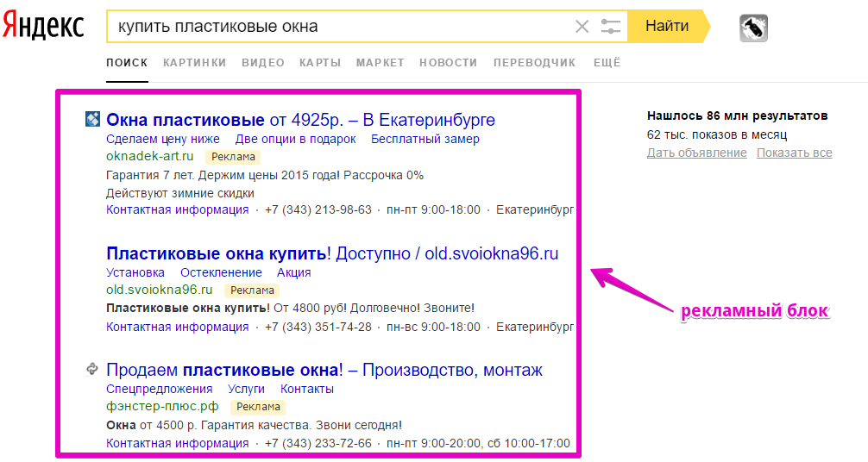Click the Показать все link

(795, 153)
